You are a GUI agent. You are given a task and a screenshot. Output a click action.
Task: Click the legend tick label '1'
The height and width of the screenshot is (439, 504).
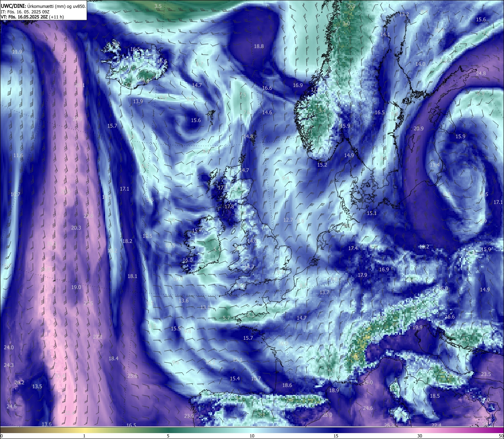[x=84, y=436]
